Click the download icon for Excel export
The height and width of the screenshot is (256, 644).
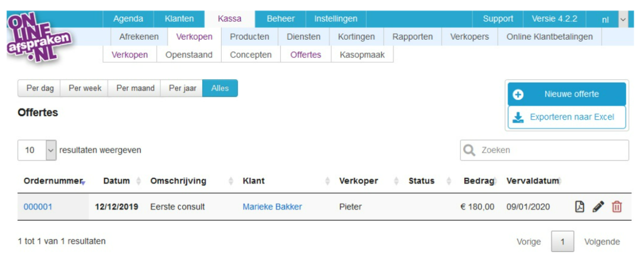518,117
